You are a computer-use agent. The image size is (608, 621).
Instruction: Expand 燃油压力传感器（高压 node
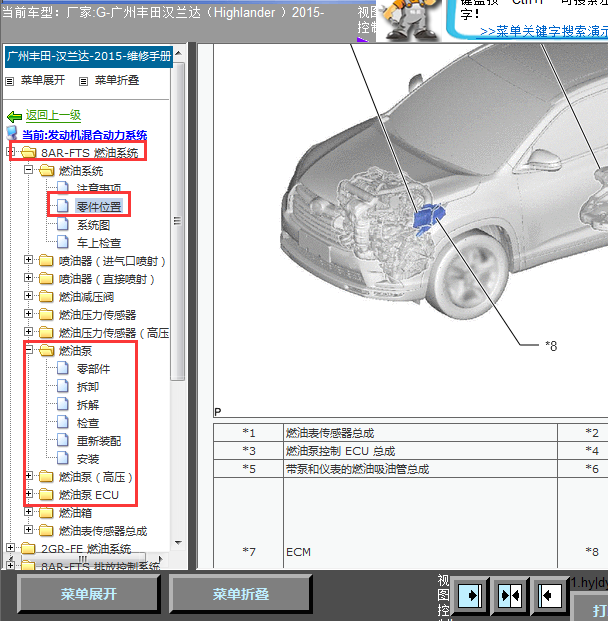[28, 331]
